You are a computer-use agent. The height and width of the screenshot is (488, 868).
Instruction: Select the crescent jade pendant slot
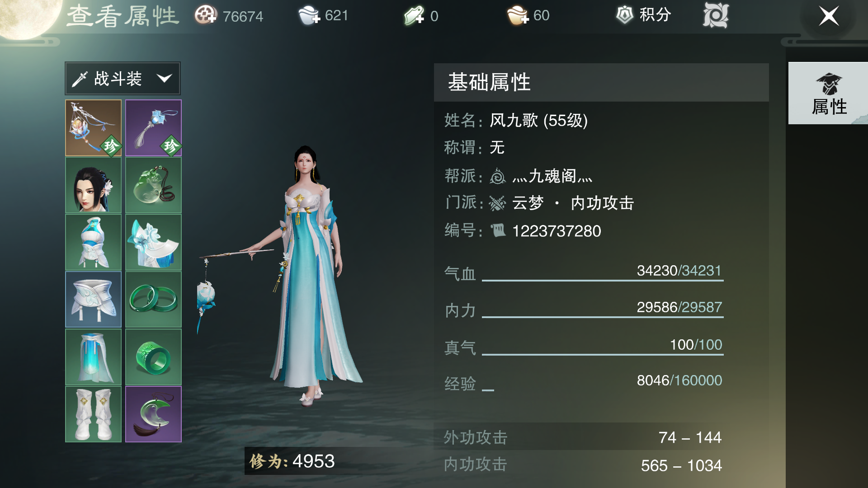[153, 414]
